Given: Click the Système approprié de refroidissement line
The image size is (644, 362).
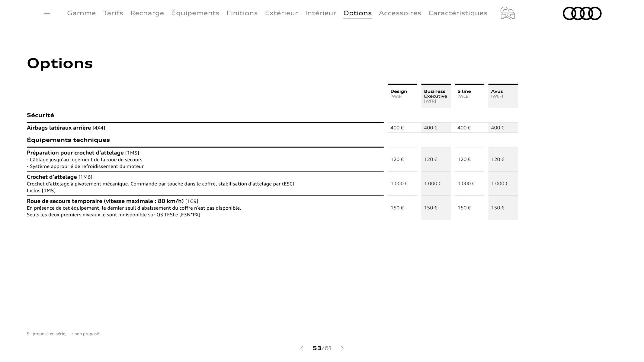Looking at the screenshot, I should click(85, 167).
